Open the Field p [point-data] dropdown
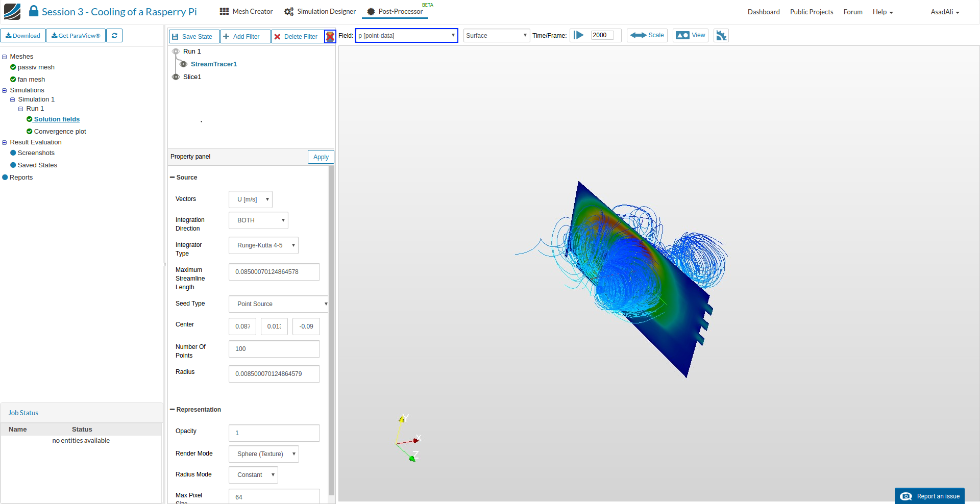The height and width of the screenshot is (504, 980). (x=406, y=36)
